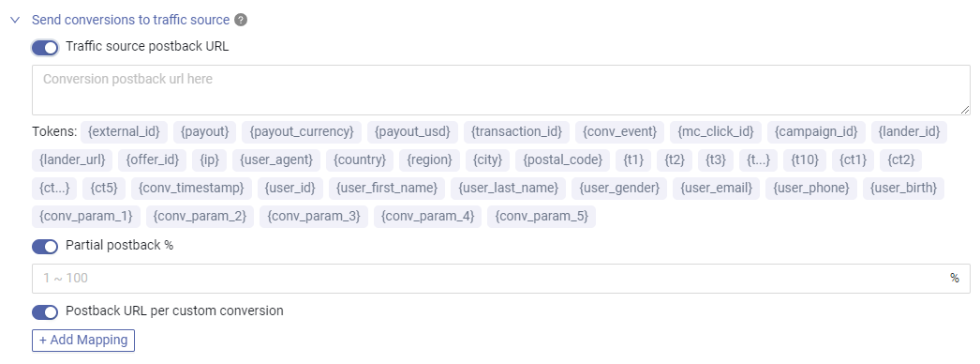The width and height of the screenshot is (980, 364).
Task: Insert the {external_id} token
Action: click(x=125, y=132)
